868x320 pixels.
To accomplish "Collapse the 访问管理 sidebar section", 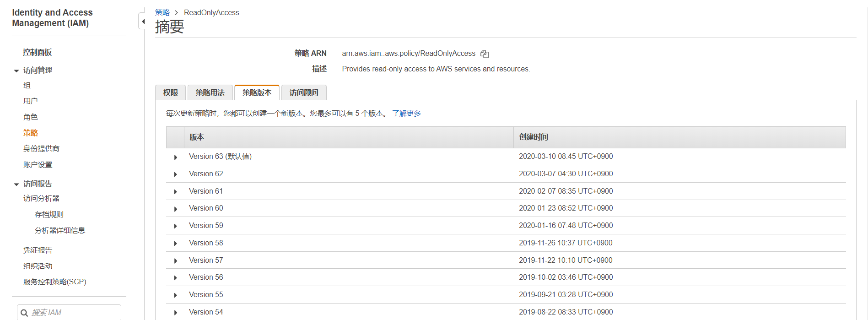I will (x=16, y=71).
